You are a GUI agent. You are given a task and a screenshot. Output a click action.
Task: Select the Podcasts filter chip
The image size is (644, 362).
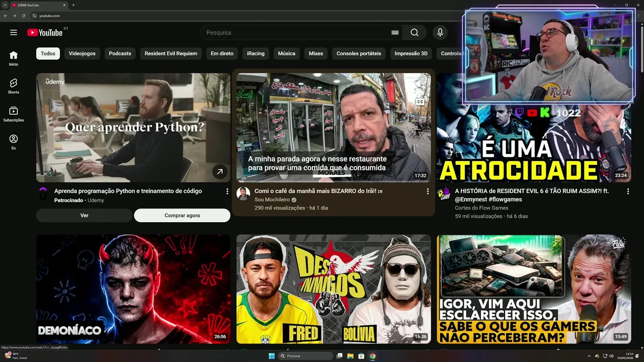click(120, 54)
